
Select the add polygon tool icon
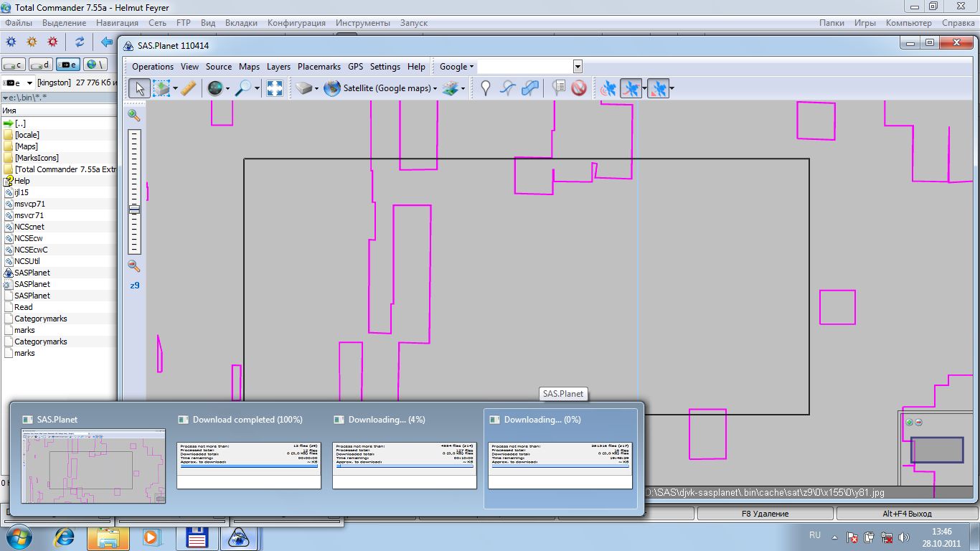click(x=530, y=88)
